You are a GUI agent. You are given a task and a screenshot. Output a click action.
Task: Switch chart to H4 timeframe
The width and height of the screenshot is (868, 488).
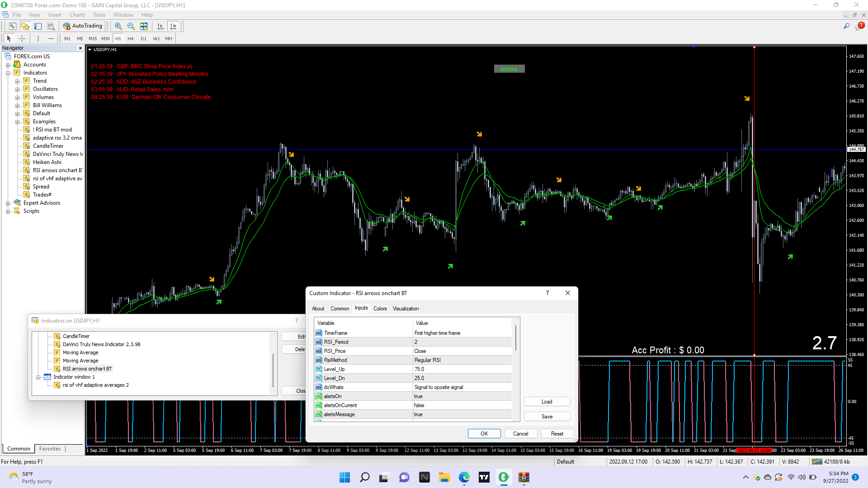131,39
